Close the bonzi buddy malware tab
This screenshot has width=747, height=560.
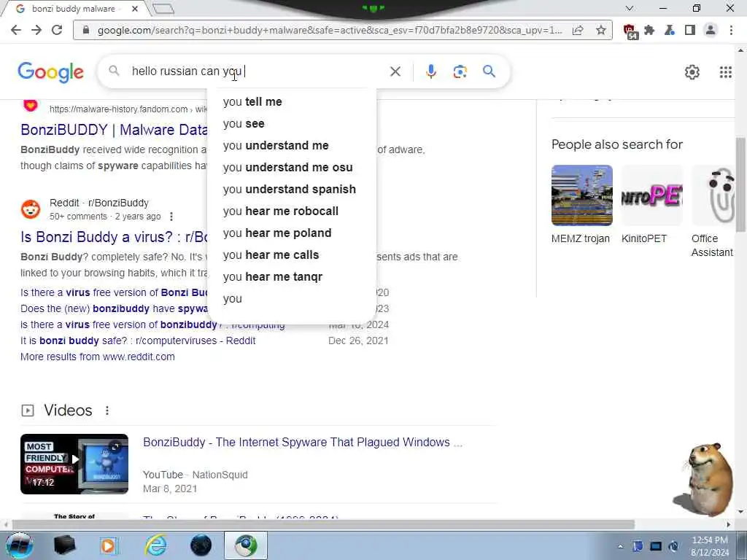[135, 9]
